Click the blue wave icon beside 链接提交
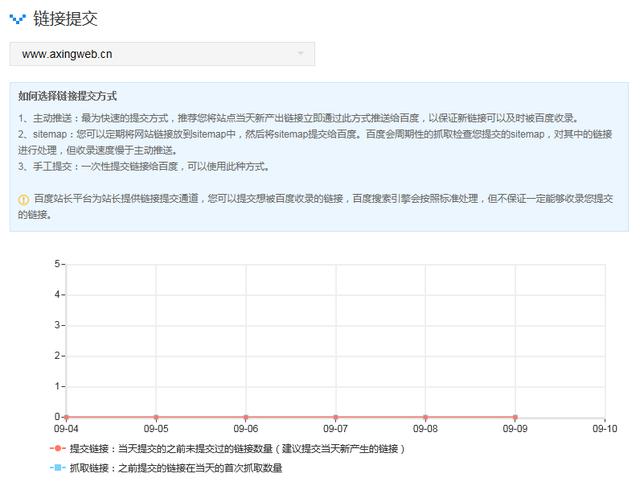The width and height of the screenshot is (640, 482). [x=17, y=19]
